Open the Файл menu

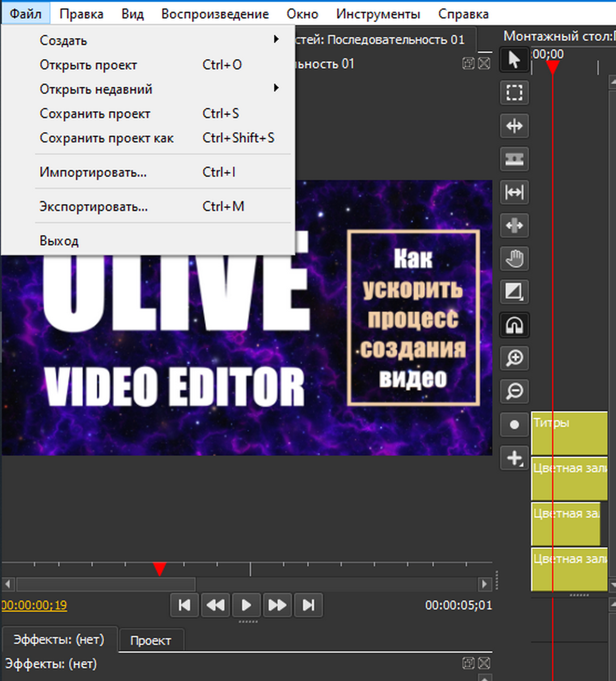tap(26, 14)
